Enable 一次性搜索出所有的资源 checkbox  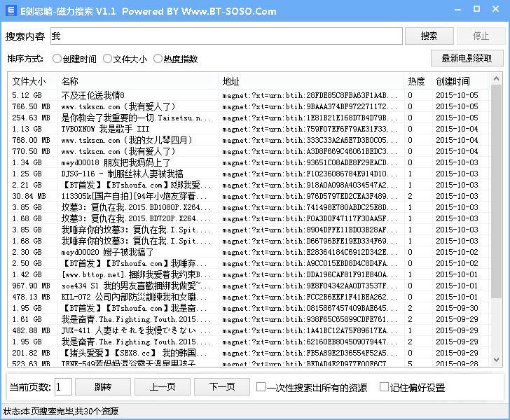[261, 387]
